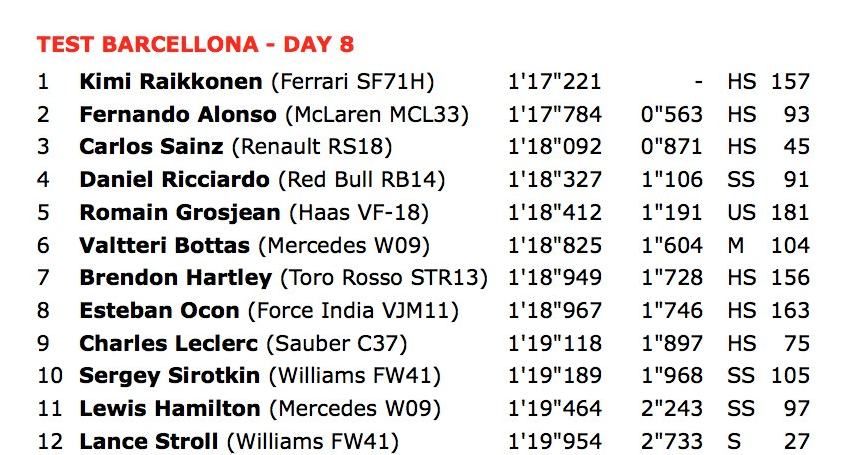Select Romain Grosjean entry
This screenshot has width=845, height=455.
[x=180, y=212]
